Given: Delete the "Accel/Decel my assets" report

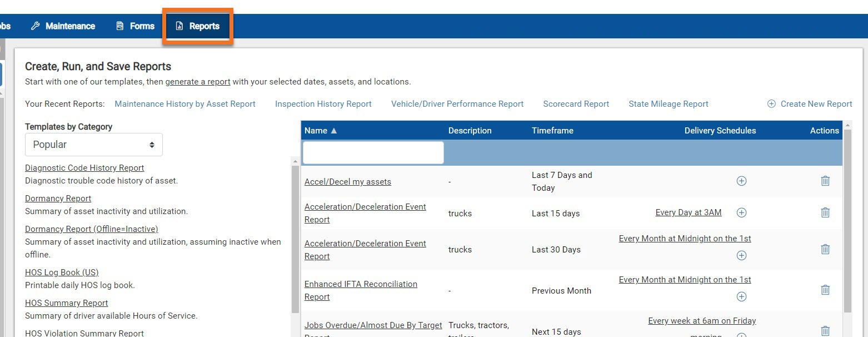Looking at the screenshot, I should (825, 181).
